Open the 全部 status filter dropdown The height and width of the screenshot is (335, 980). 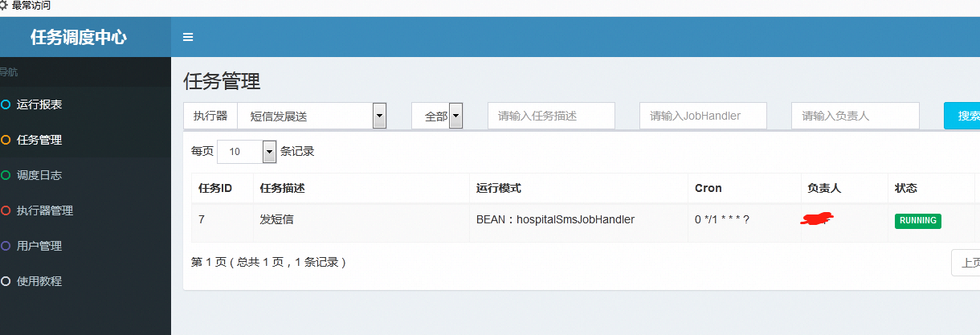[437, 116]
